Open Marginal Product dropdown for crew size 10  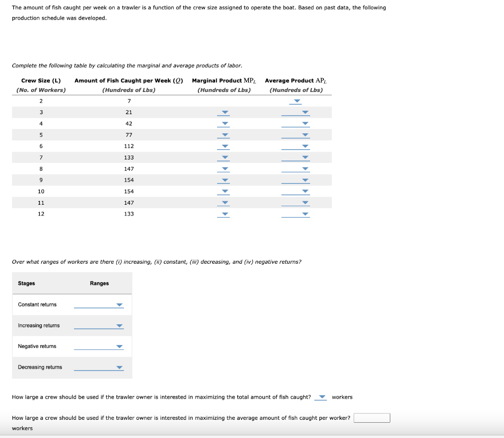coord(223,191)
